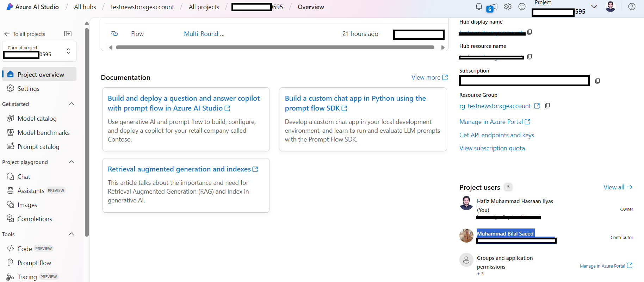This screenshot has width=644, height=282.
Task: Select Project overview in sidebar
Action: coord(39,74)
